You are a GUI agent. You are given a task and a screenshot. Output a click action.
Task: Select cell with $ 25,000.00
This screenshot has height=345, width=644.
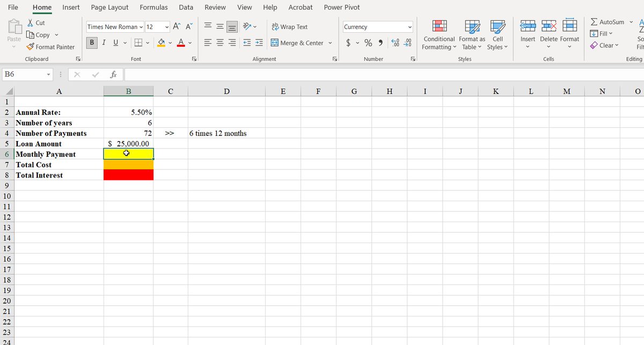(x=128, y=144)
